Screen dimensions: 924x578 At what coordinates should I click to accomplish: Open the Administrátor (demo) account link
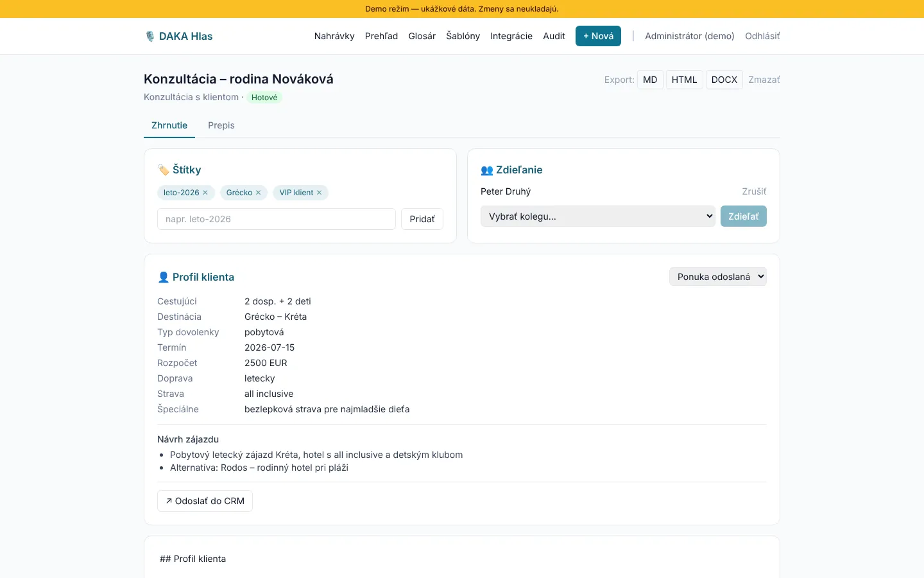pyautogui.click(x=690, y=36)
